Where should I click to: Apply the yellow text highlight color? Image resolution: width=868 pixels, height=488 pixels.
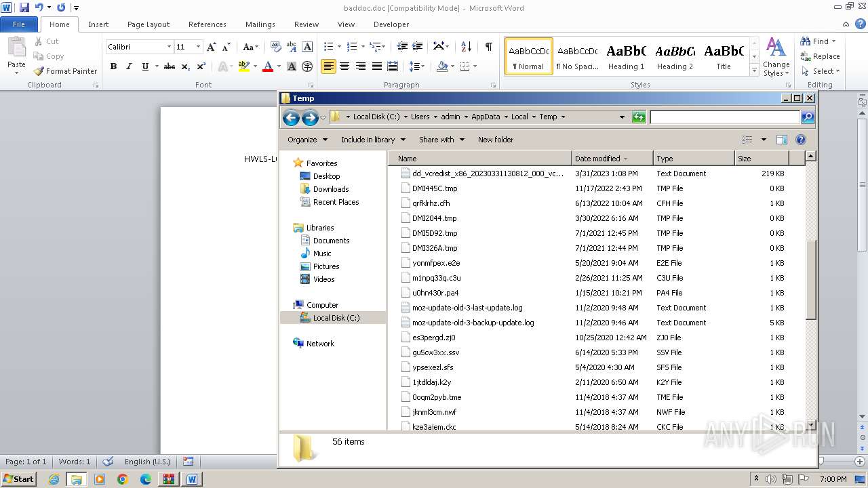[x=244, y=66]
